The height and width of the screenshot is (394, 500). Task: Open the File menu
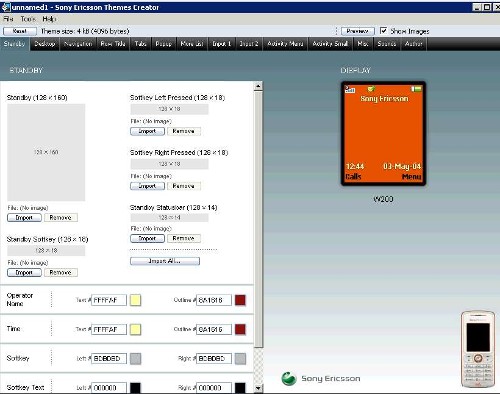click(x=8, y=19)
